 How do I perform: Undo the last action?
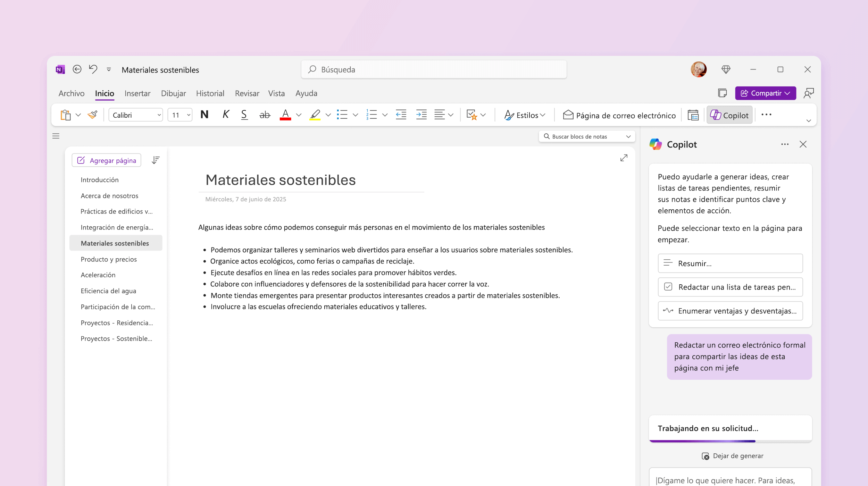tap(93, 69)
